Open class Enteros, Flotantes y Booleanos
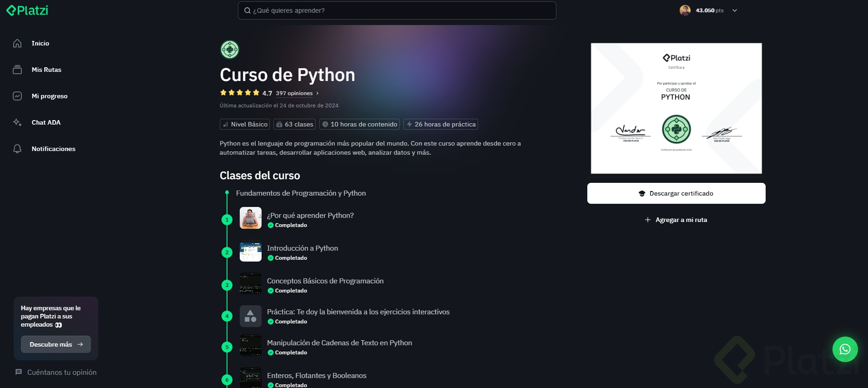This screenshot has height=388, width=868. click(317, 376)
